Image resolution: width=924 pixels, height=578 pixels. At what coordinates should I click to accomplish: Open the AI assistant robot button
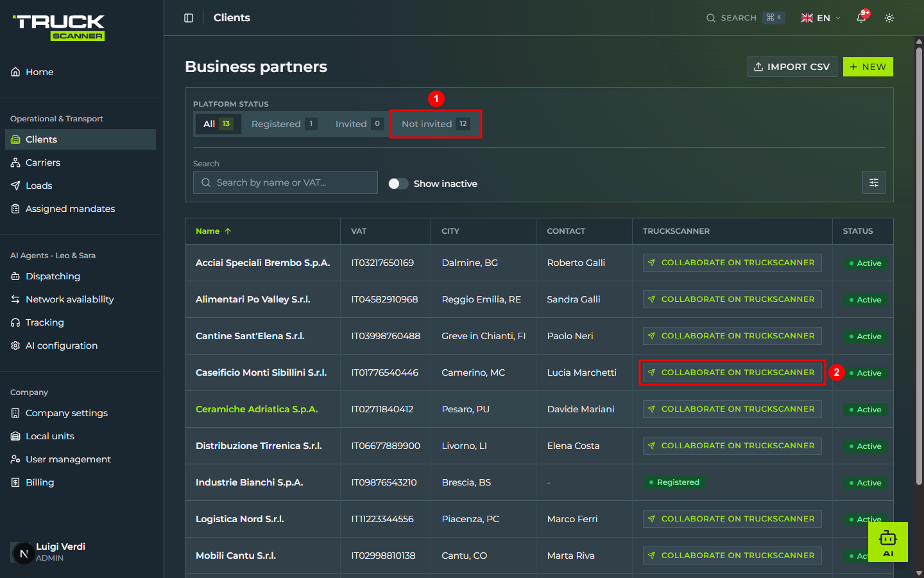pos(888,542)
